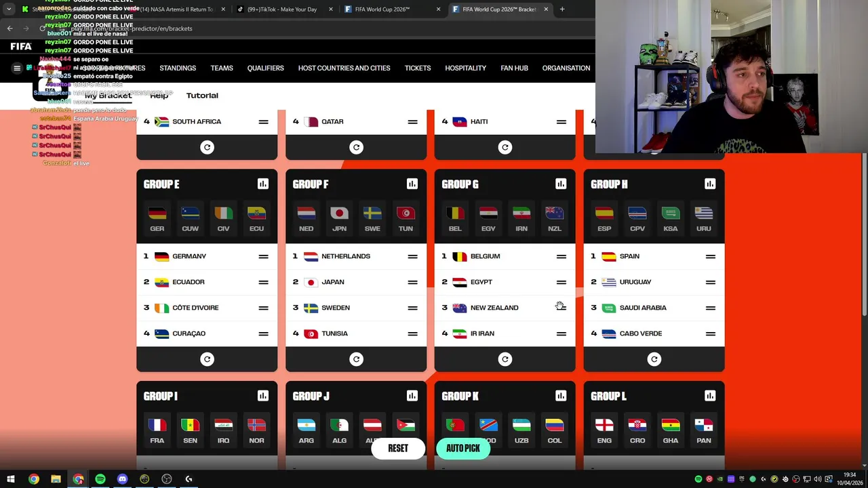Open STANDINGS in FIFA navigation
The width and height of the screenshot is (868, 488).
click(x=178, y=68)
